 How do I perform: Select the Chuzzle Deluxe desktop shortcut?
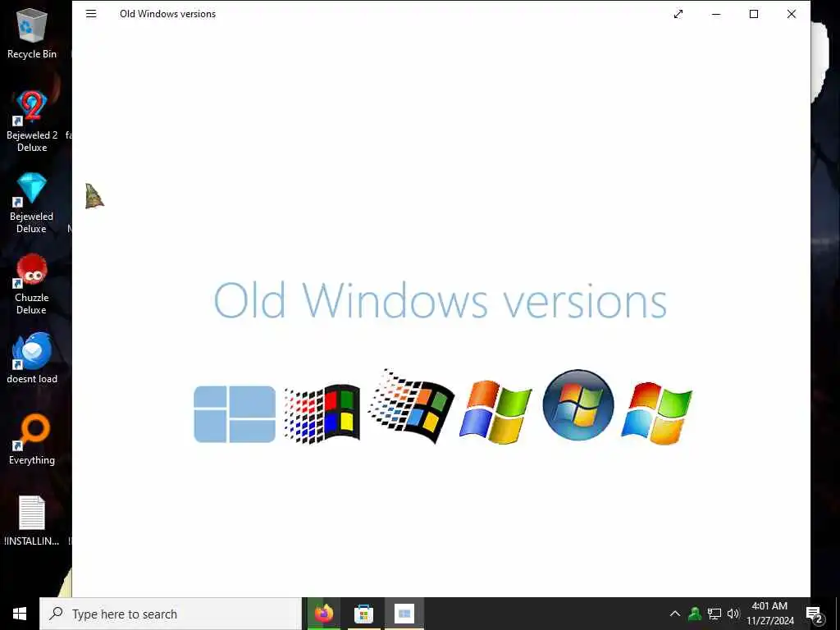pyautogui.click(x=32, y=284)
